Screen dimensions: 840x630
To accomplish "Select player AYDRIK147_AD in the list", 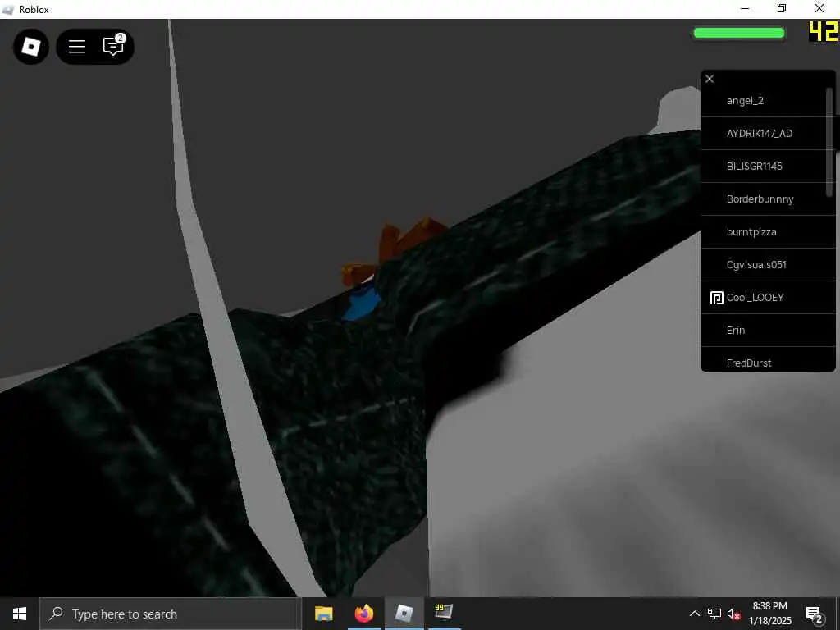I will pos(768,134).
